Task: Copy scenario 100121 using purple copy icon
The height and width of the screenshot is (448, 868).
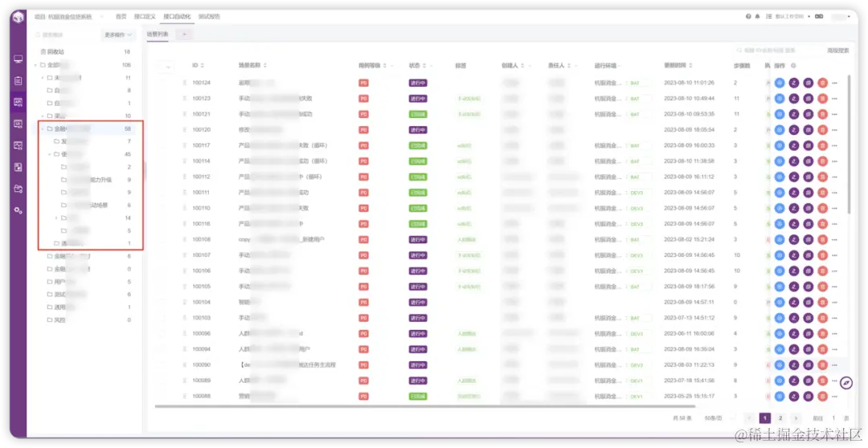Action: [809, 114]
